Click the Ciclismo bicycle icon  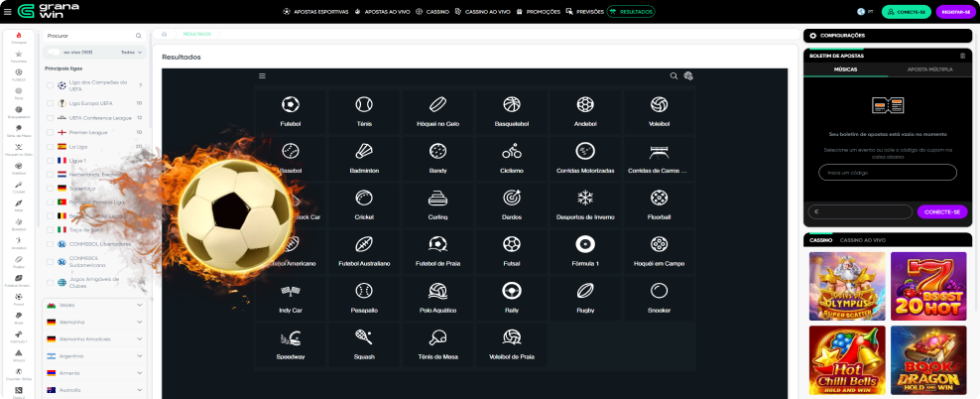click(511, 151)
